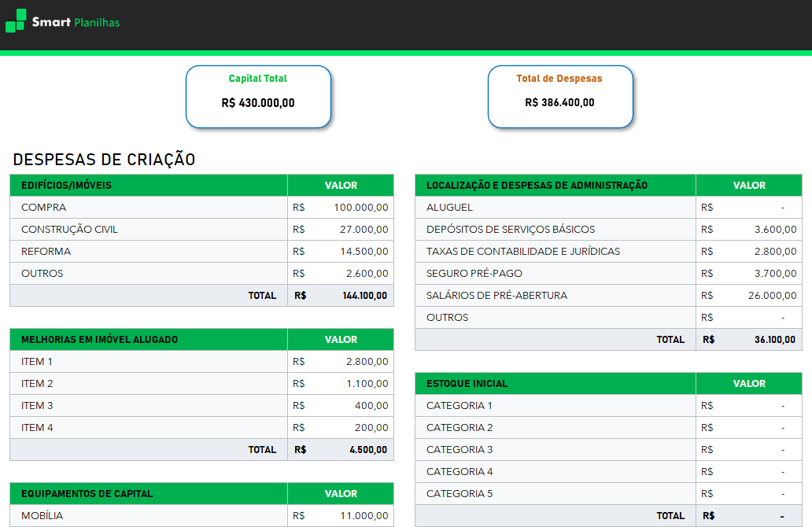Screen dimensions: 812x527
Task: Click the CONSTRUÇÃO CIVIL value cell
Action: [x=340, y=229]
